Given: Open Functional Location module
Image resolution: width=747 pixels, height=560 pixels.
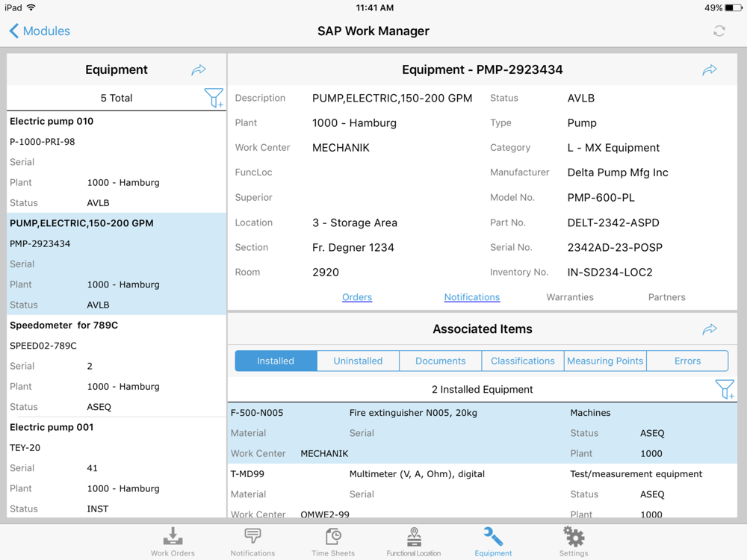Looking at the screenshot, I should click(x=413, y=541).
